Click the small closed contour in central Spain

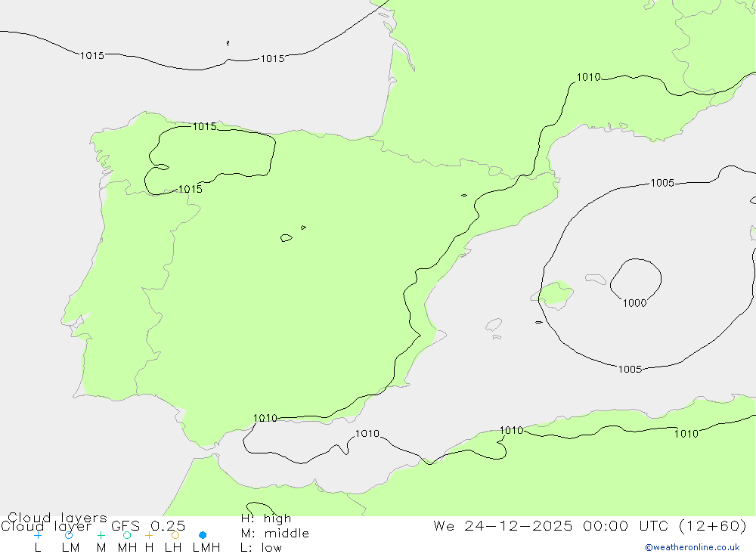[287, 238]
